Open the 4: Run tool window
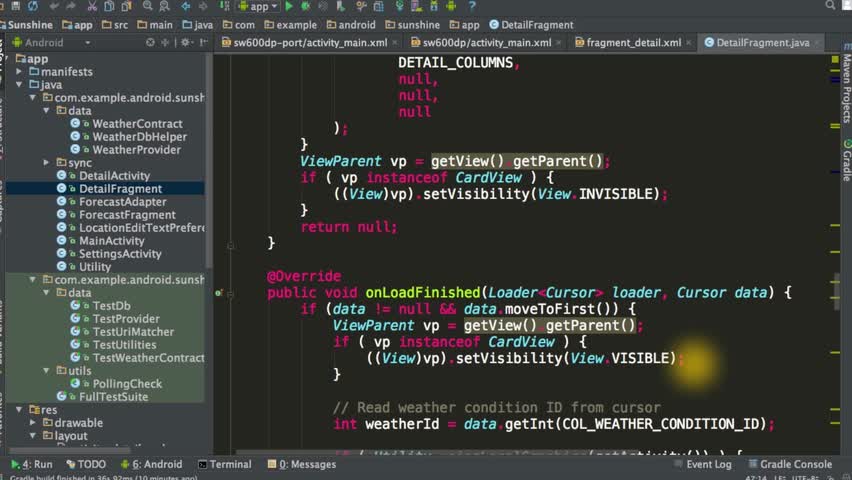The width and height of the screenshot is (852, 480). pyautogui.click(x=32, y=464)
